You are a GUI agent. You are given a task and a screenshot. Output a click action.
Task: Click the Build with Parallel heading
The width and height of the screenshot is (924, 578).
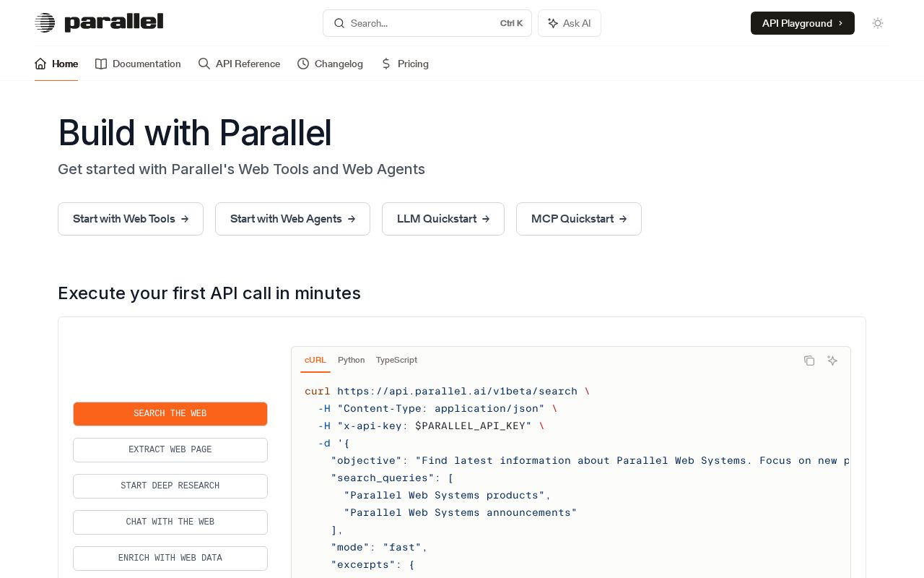(195, 133)
